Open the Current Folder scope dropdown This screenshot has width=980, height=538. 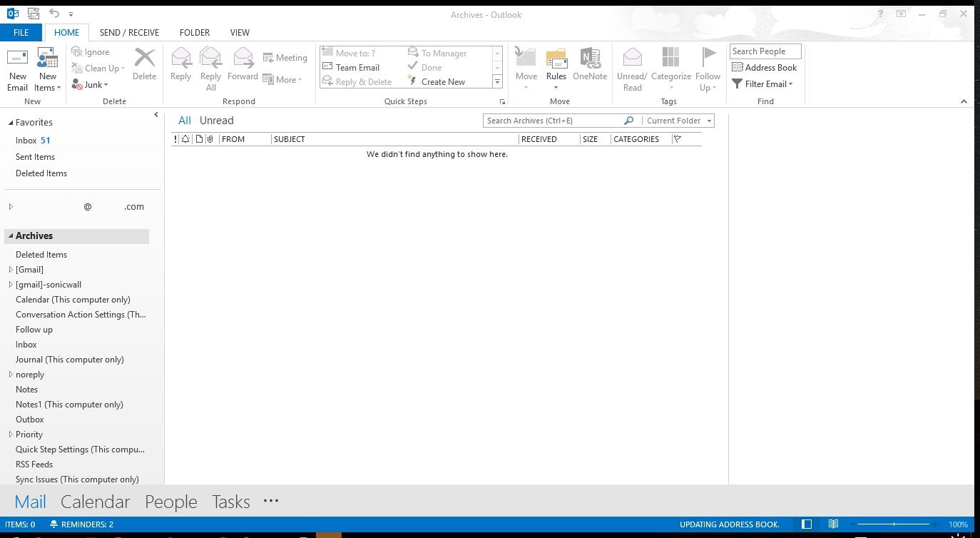tap(678, 121)
